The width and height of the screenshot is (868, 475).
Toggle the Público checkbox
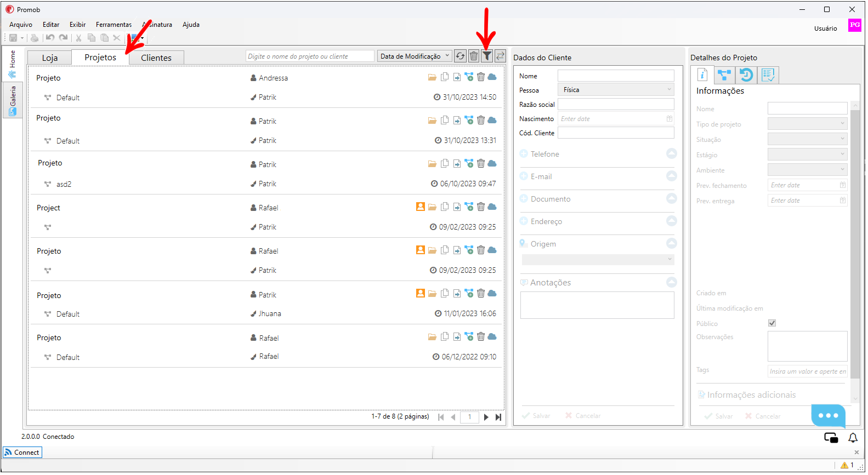click(772, 323)
